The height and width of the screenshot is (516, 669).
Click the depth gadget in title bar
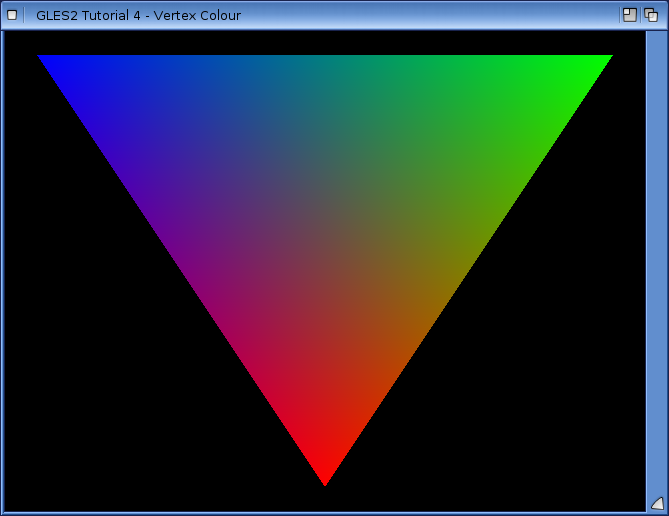[x=651, y=15]
